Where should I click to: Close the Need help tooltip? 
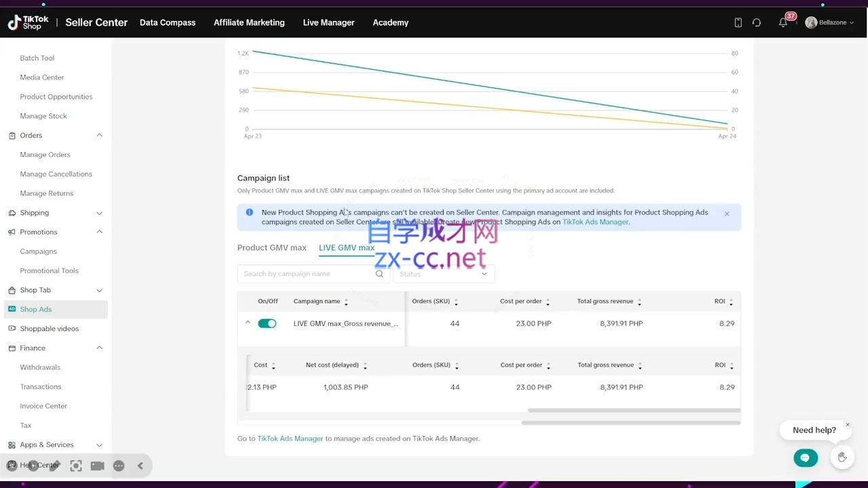click(x=847, y=425)
